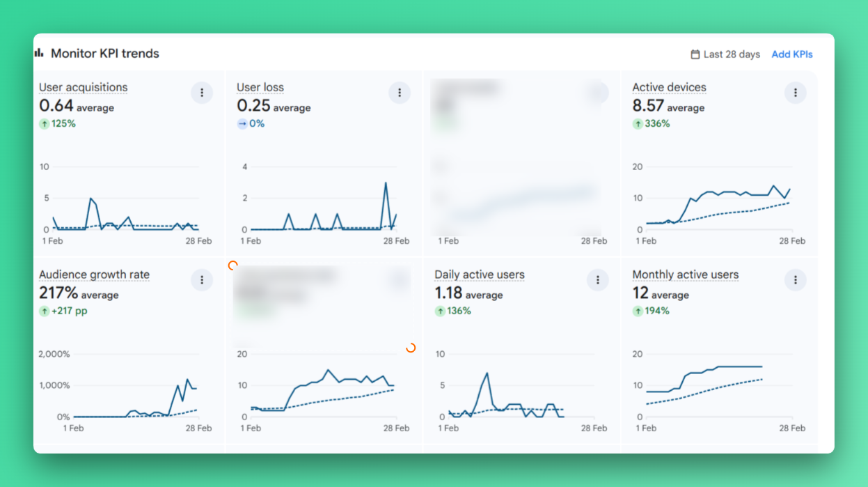Click bar chart icon beside Monitor KPI trends
This screenshot has width=868, height=487.
pyautogui.click(x=39, y=53)
